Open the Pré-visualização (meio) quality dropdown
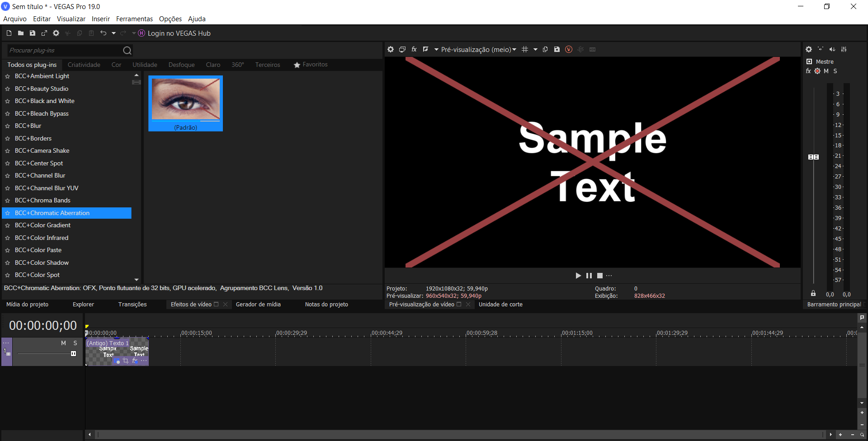 coord(479,50)
